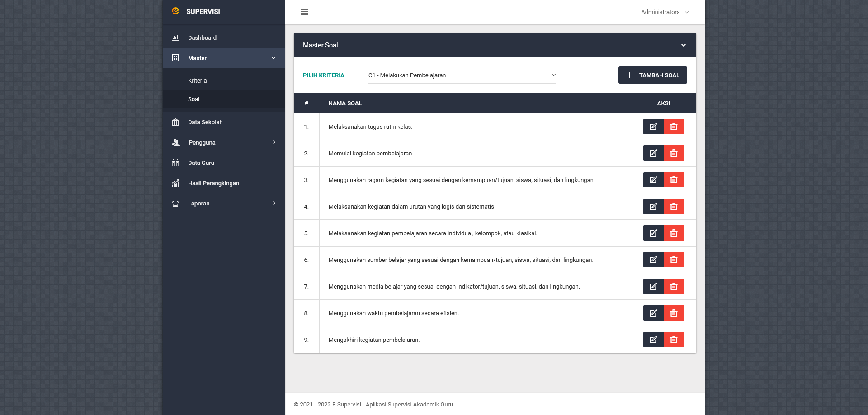Select the Dashboard chart icon in sidebar
Viewport: 868px width, 415px height.
tap(175, 38)
